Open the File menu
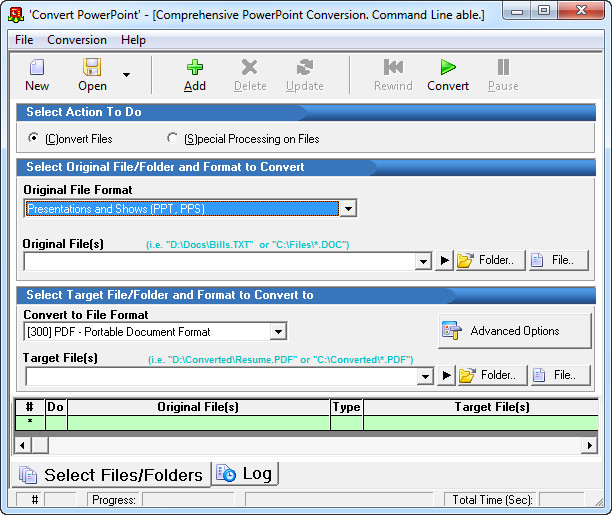Image resolution: width=612 pixels, height=515 pixels. [x=24, y=40]
